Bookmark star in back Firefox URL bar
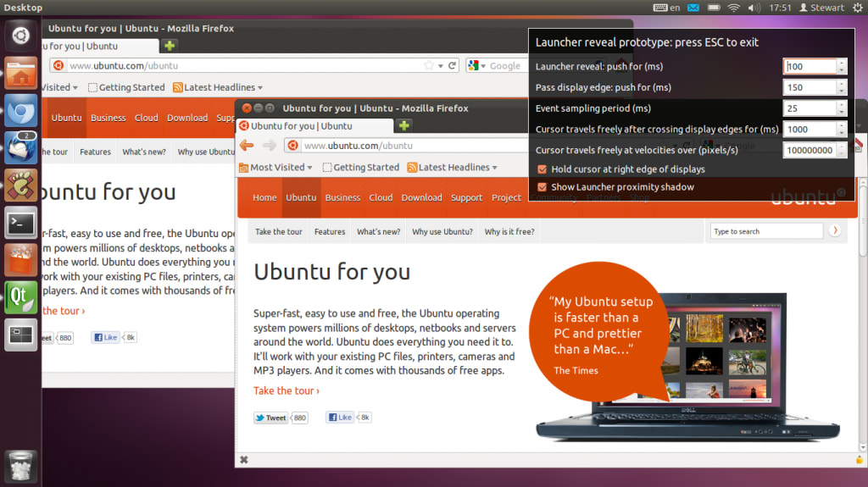868x487 pixels. (428, 65)
